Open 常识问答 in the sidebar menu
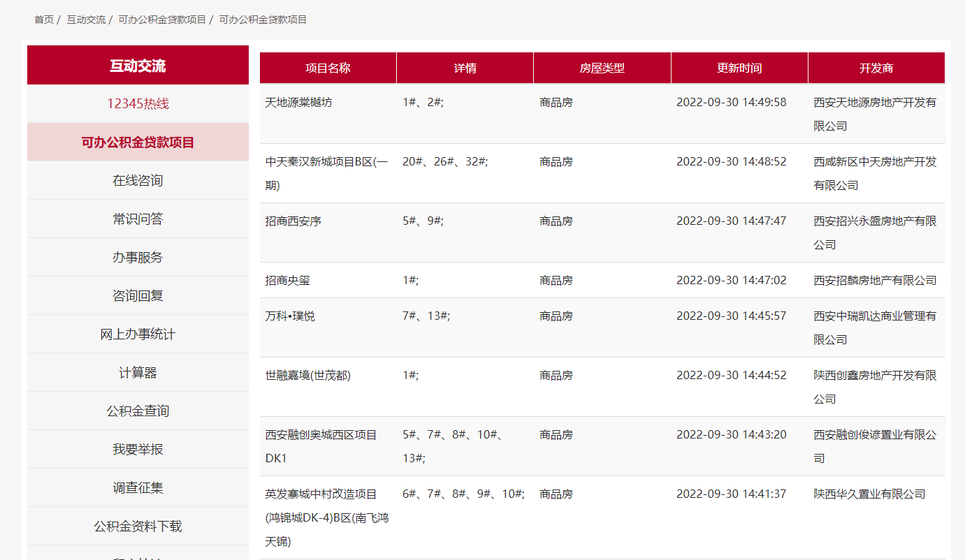The image size is (965, 560). coord(138,219)
